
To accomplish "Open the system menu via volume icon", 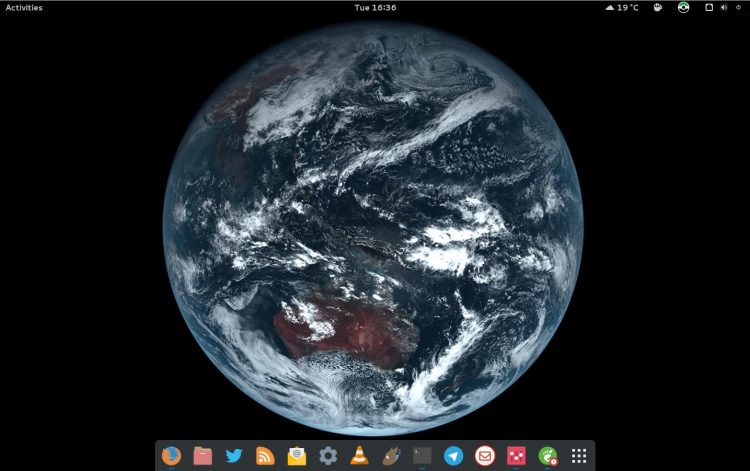I will (x=723, y=7).
